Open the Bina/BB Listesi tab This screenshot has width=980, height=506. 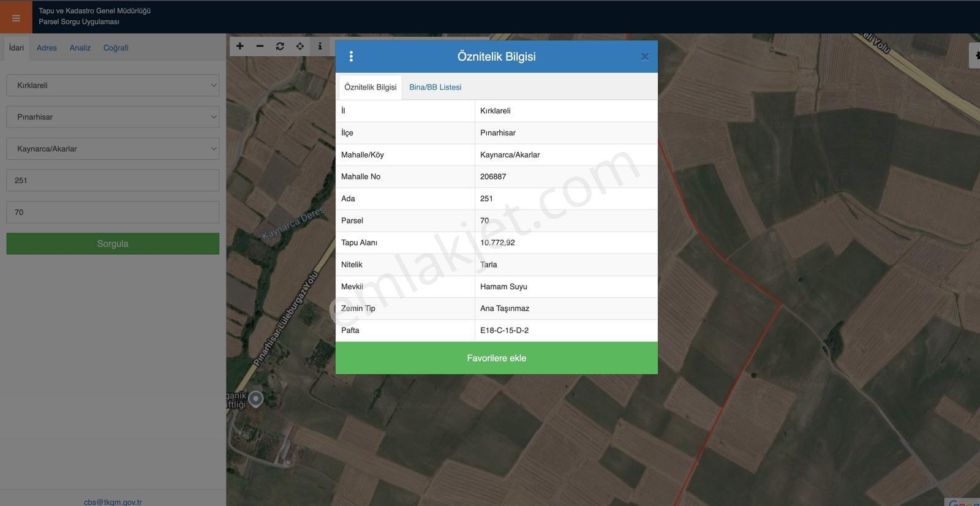pyautogui.click(x=435, y=87)
